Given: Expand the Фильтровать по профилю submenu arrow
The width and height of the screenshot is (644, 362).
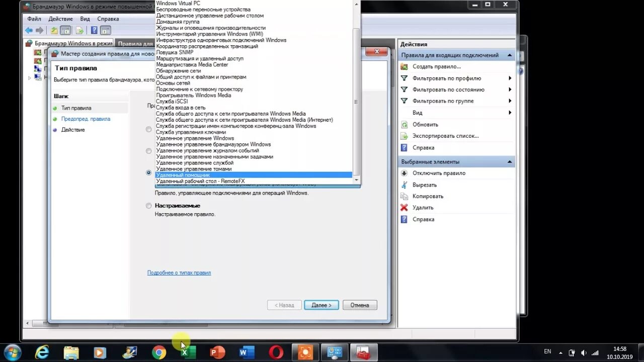Looking at the screenshot, I should [x=510, y=78].
